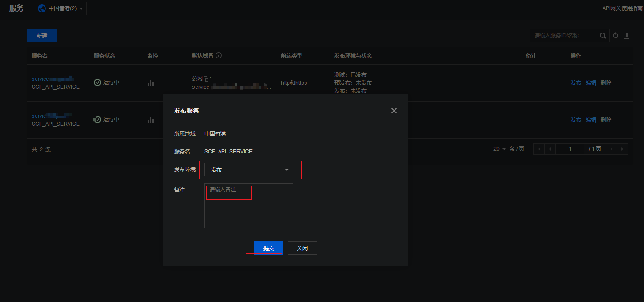Click 编辑 in the first service row

tap(591, 83)
